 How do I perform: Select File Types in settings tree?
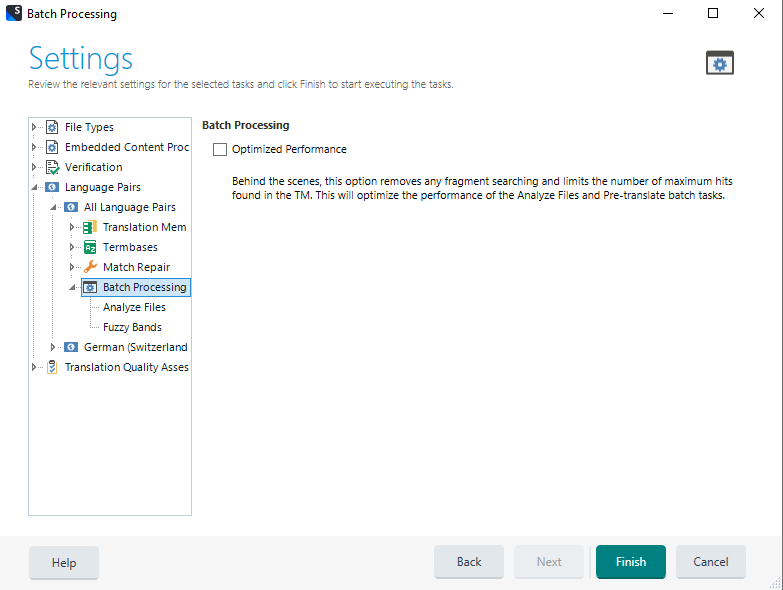[89, 127]
